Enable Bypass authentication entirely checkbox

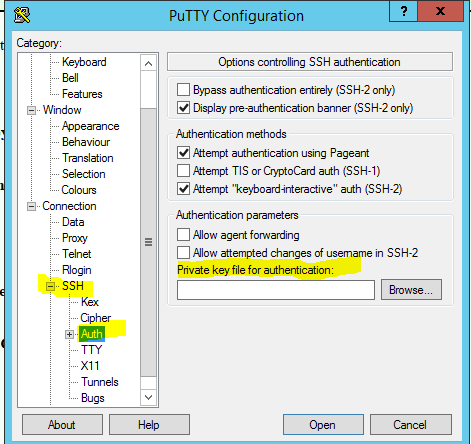[183, 90]
